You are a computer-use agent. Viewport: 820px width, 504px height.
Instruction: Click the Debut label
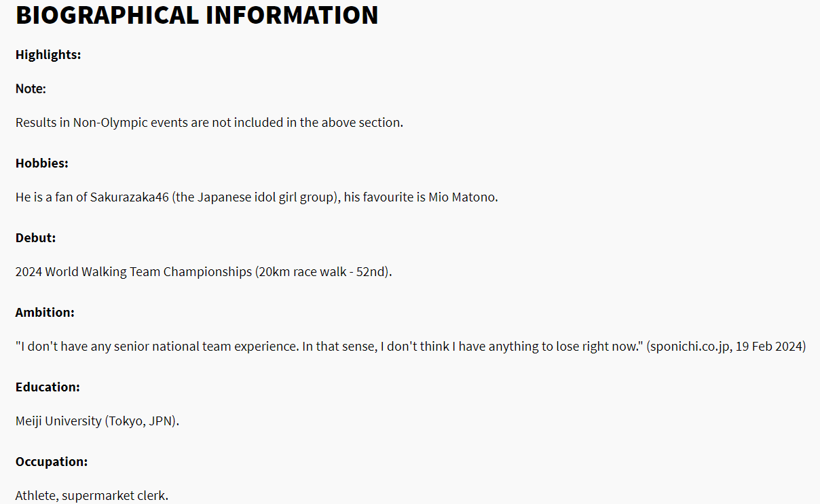pos(35,238)
